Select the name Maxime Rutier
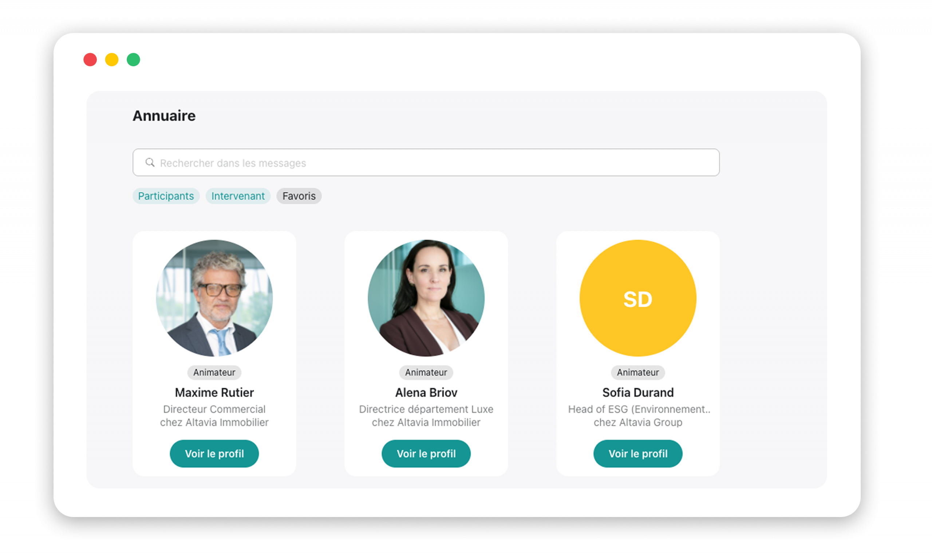Image resolution: width=932 pixels, height=560 pixels. click(214, 393)
